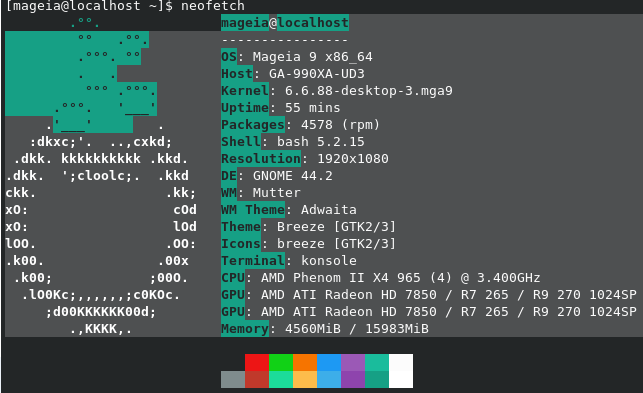Click the dark red color block

[x=257, y=379]
